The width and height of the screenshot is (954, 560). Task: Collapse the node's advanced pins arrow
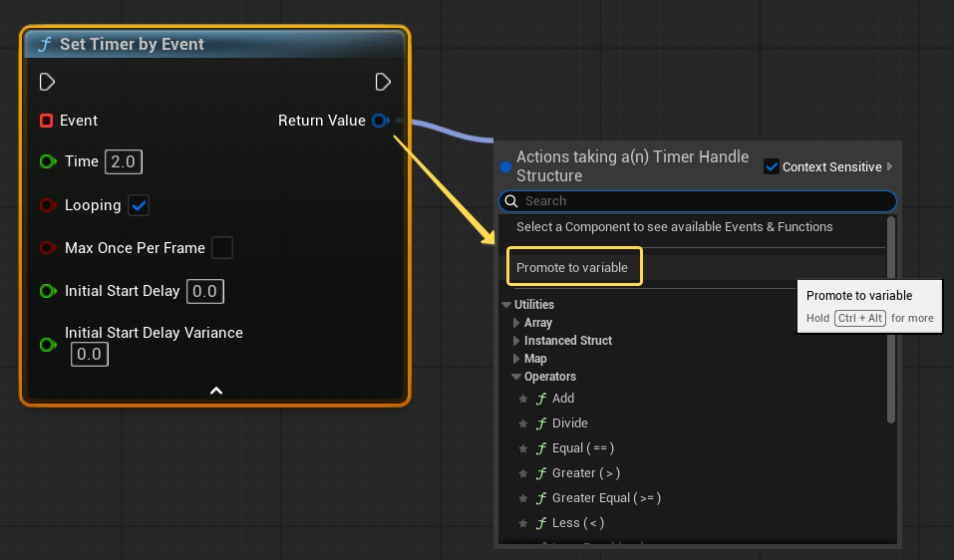(x=215, y=391)
